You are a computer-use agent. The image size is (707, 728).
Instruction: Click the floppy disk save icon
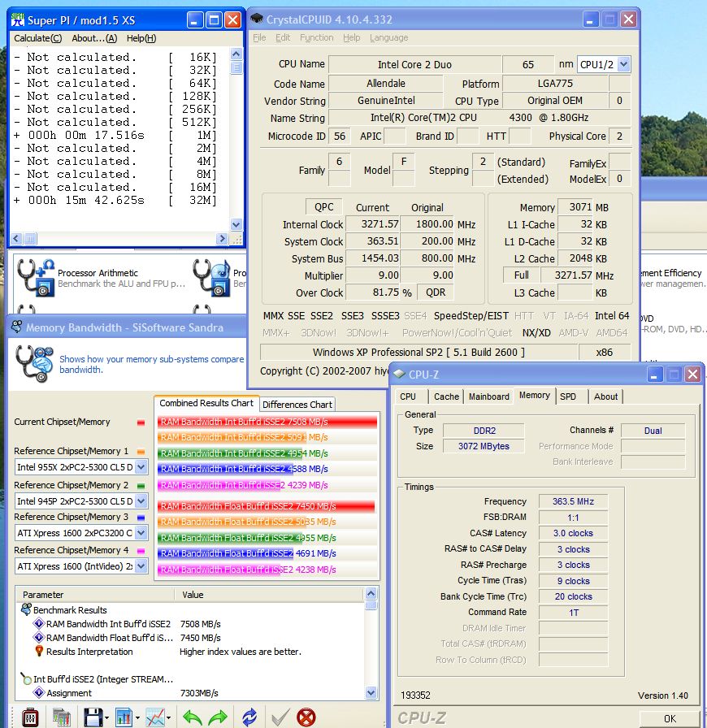tap(93, 717)
